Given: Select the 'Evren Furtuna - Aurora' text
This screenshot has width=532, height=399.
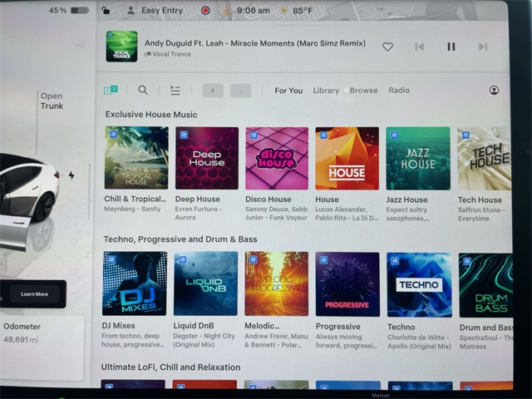Looking at the screenshot, I should [x=198, y=213].
